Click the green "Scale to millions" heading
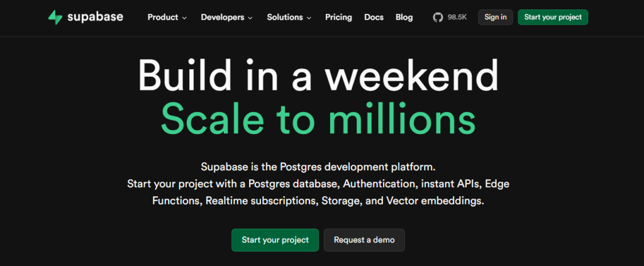644x266 pixels. [x=318, y=119]
